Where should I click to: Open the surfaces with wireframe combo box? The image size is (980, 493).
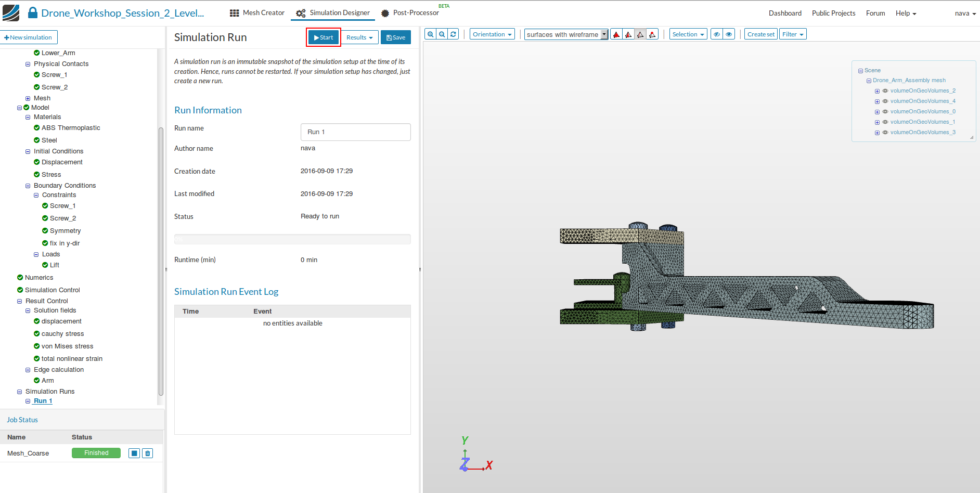point(566,34)
